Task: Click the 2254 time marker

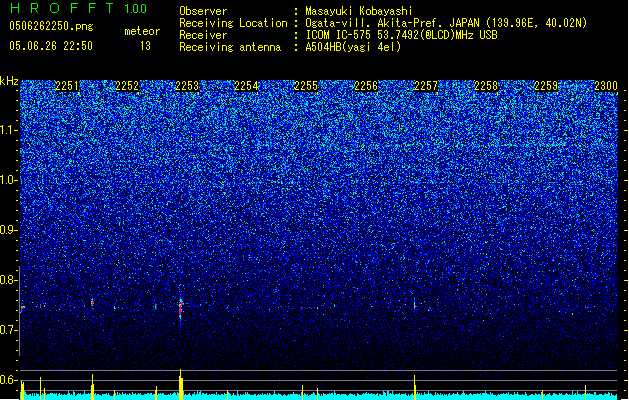Action: pos(246,86)
